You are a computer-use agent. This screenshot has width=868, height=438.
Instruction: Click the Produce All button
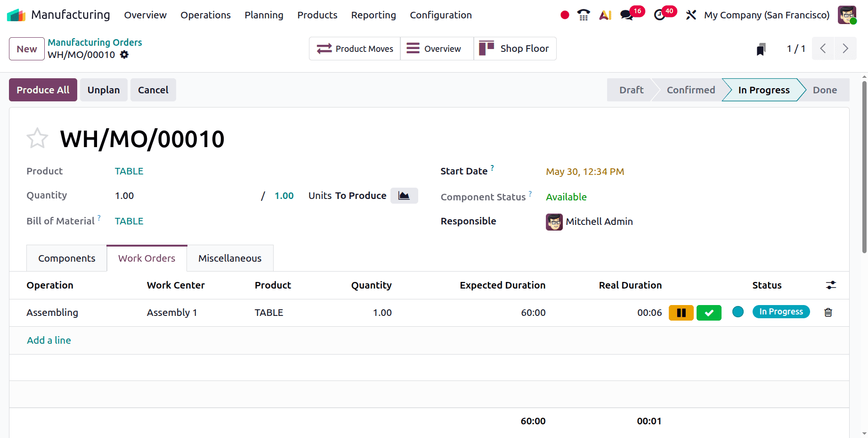pyautogui.click(x=43, y=90)
